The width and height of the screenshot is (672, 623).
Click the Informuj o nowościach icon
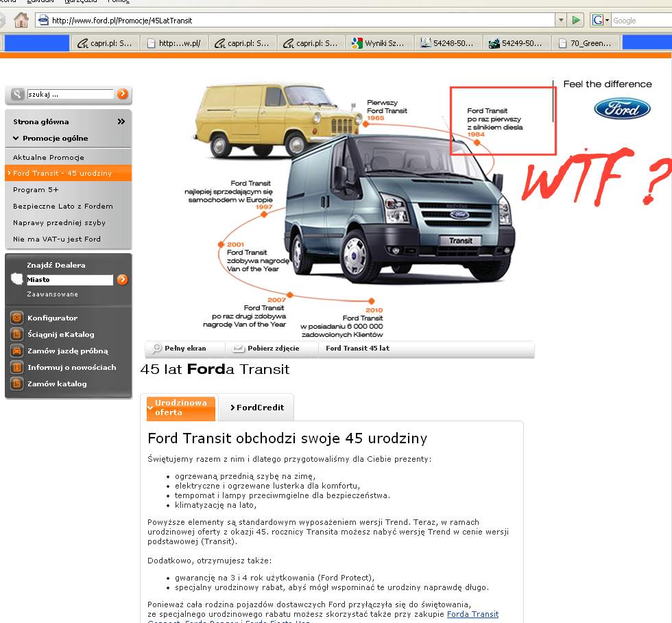16,367
